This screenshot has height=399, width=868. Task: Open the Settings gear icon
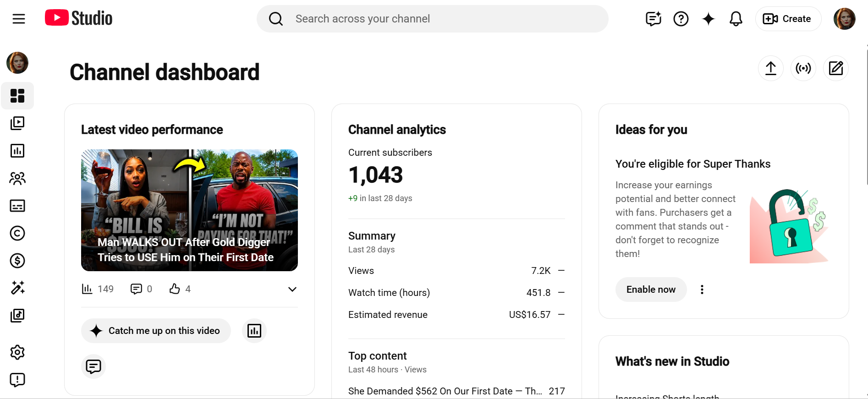coord(17,352)
